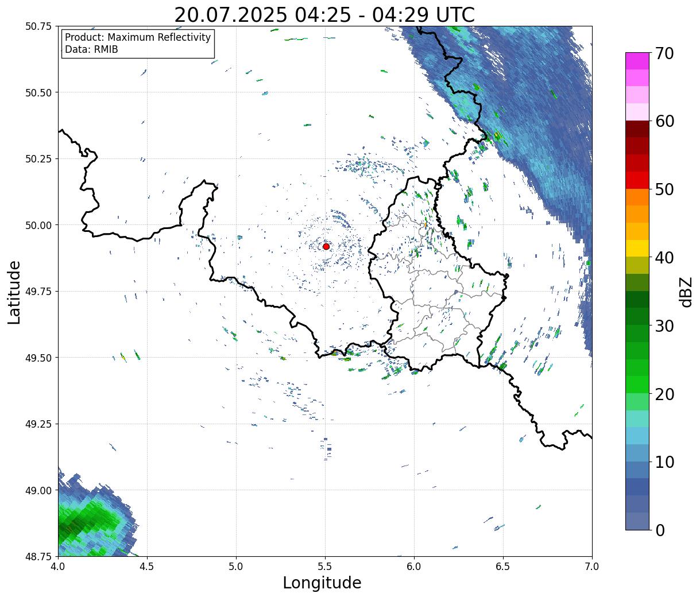Click the latitude tick label 50.25
700x597 pixels.
click(x=38, y=159)
